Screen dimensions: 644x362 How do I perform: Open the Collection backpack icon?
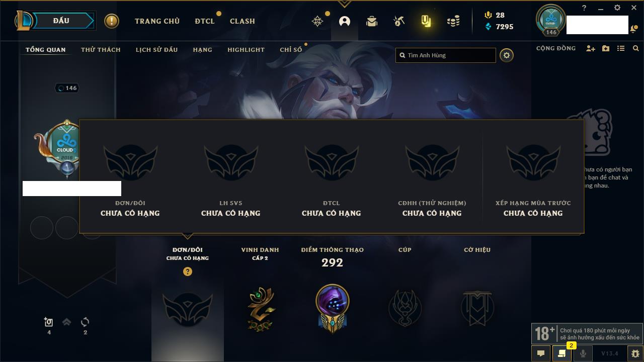(372, 21)
